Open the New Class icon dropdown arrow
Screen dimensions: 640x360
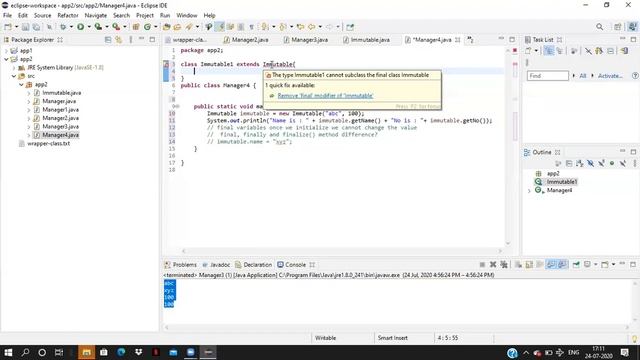pyautogui.click(x=155, y=27)
